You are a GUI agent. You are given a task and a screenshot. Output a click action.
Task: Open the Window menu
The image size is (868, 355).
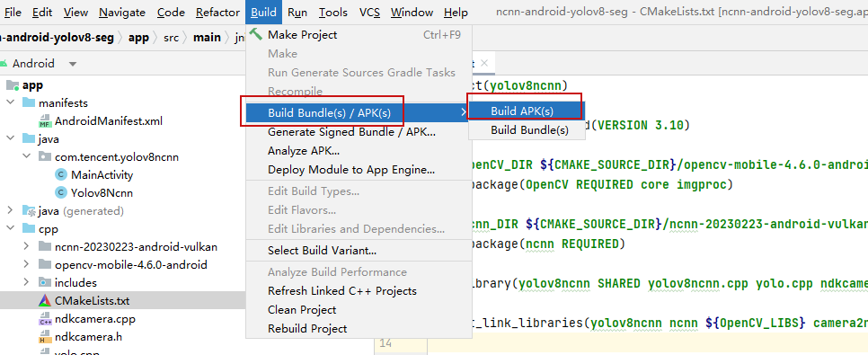[412, 13]
